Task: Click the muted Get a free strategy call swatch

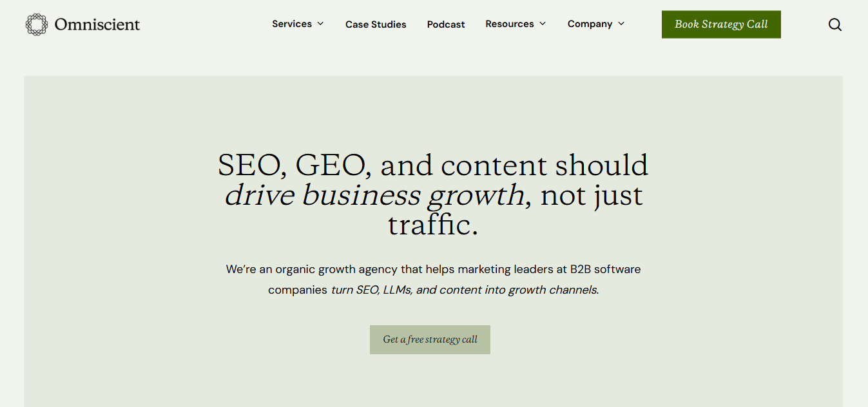Action: 430,339
